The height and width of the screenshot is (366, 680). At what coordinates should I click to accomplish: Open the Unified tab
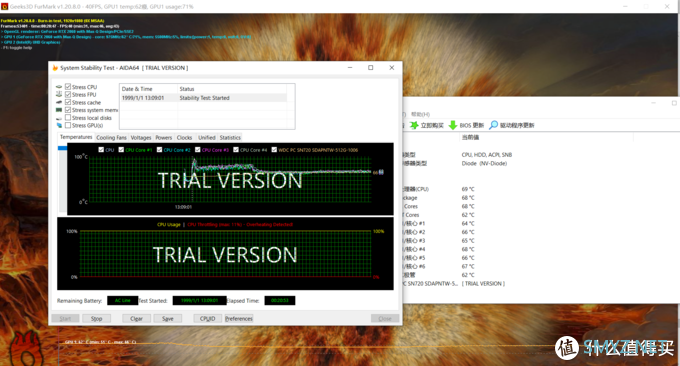coord(206,137)
